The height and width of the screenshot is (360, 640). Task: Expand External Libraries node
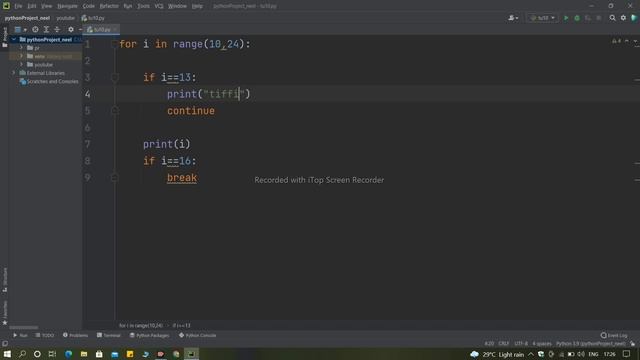tap(14, 73)
